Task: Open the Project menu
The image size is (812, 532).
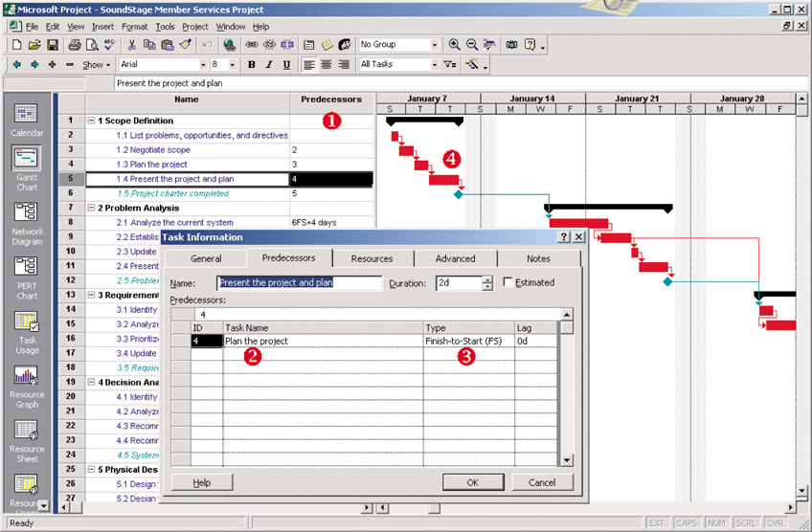Action: tap(195, 27)
